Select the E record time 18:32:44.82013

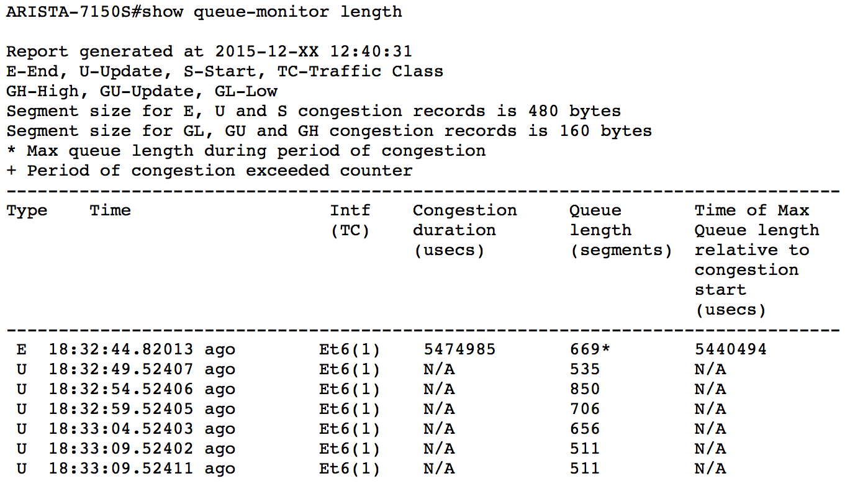[x=121, y=349]
